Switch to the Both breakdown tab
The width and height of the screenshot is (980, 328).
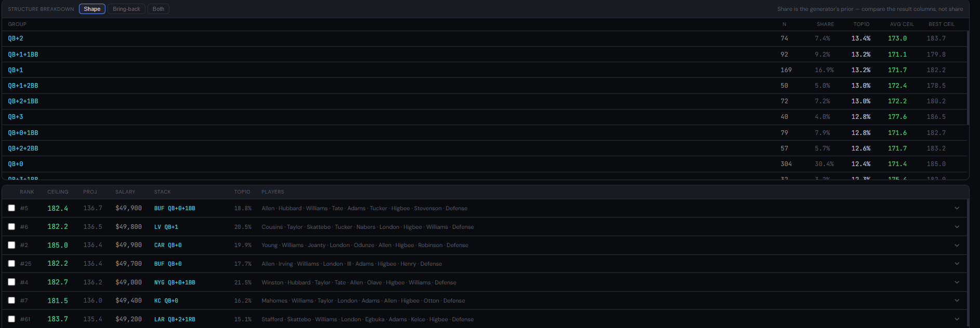click(x=158, y=9)
